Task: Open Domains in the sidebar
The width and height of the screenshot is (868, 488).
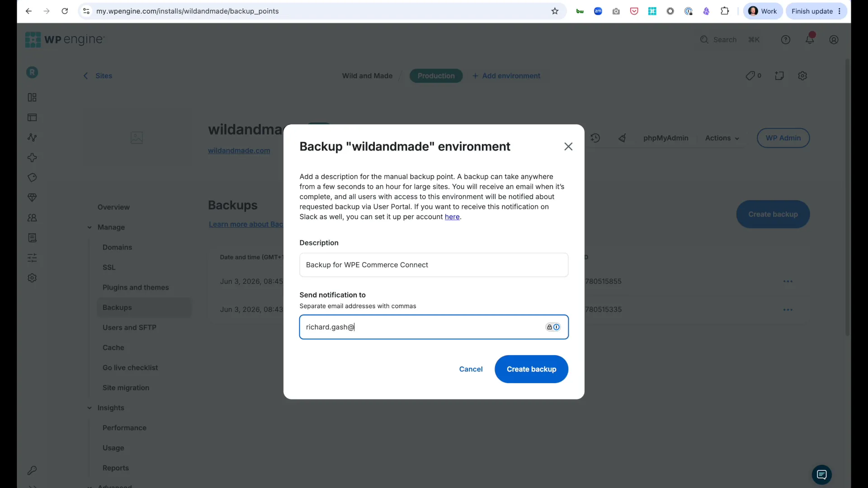Action: pyautogui.click(x=117, y=247)
